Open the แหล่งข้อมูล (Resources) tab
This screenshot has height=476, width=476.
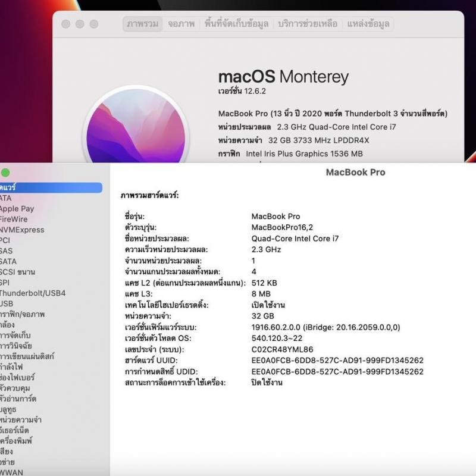pyautogui.click(x=368, y=24)
